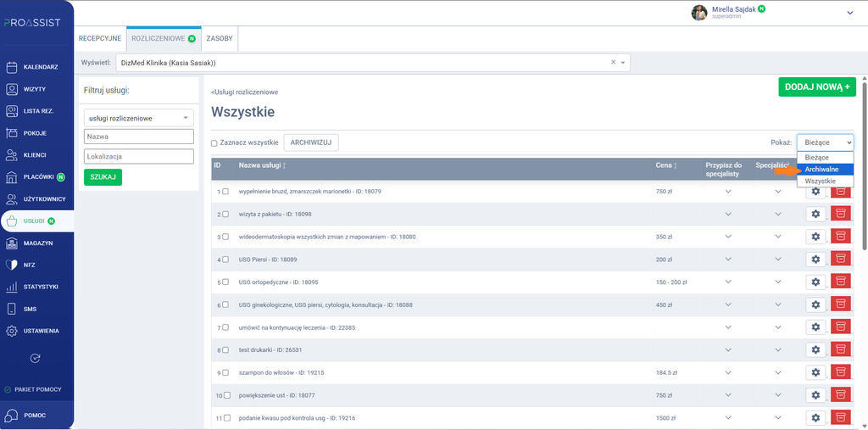The height and width of the screenshot is (430, 868).
Task: Switch to the RECEPCYJNE tab
Action: coord(100,39)
